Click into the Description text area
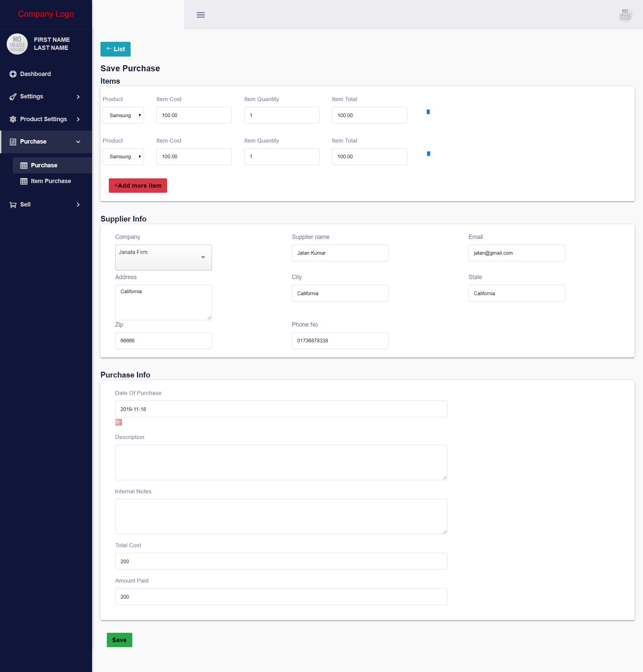 [281, 462]
